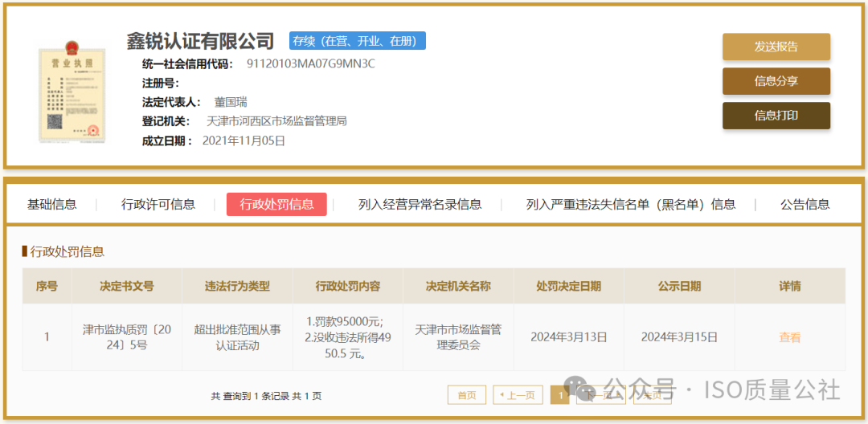Image resolution: width=868 pixels, height=424 pixels.
Task: Click the record count text 共 查询到 1 条记录
Action: (251, 396)
